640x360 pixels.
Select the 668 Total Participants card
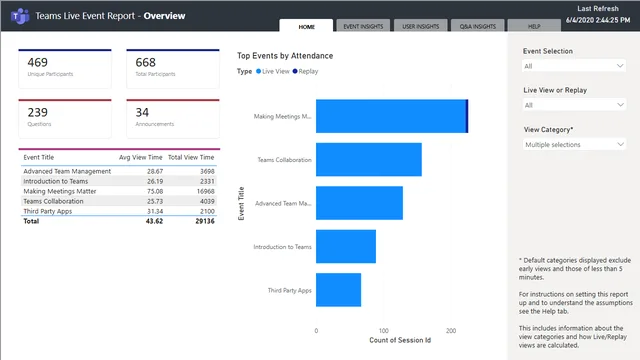click(x=173, y=69)
